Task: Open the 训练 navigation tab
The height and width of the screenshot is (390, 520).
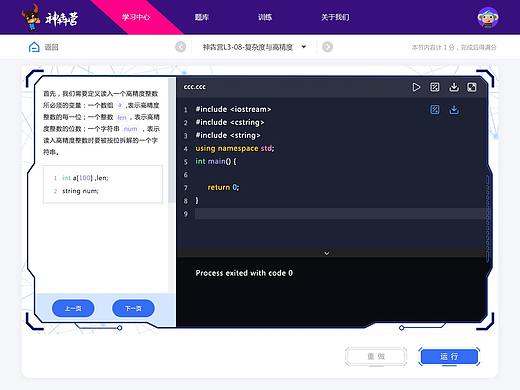Action: click(x=265, y=17)
